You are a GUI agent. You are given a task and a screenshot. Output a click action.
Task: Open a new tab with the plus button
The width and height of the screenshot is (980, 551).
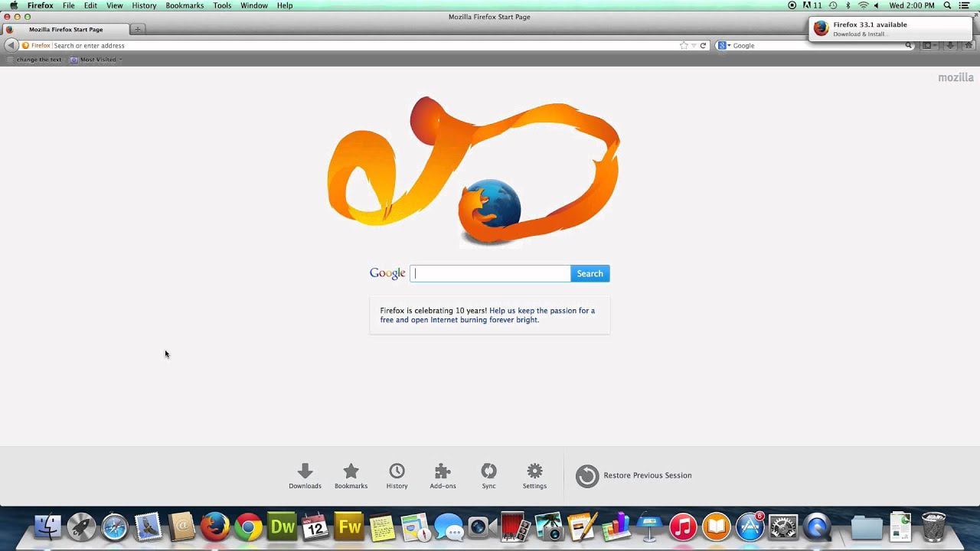click(138, 29)
